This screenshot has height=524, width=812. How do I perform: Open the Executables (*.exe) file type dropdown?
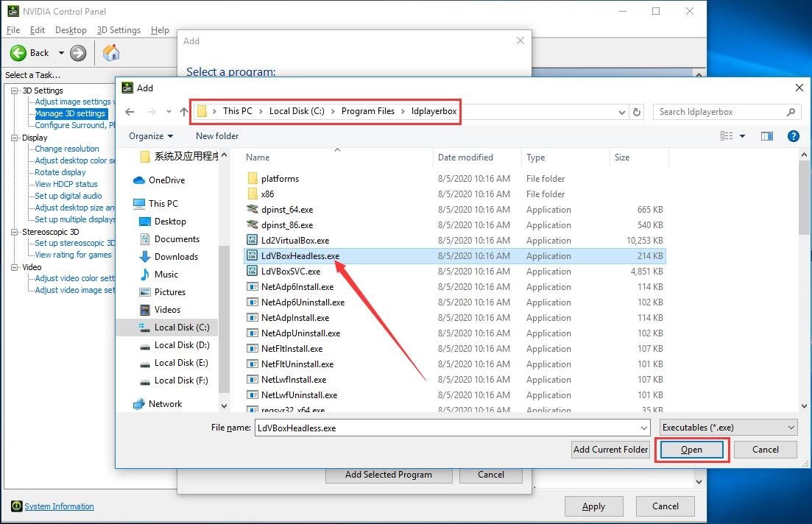click(727, 427)
